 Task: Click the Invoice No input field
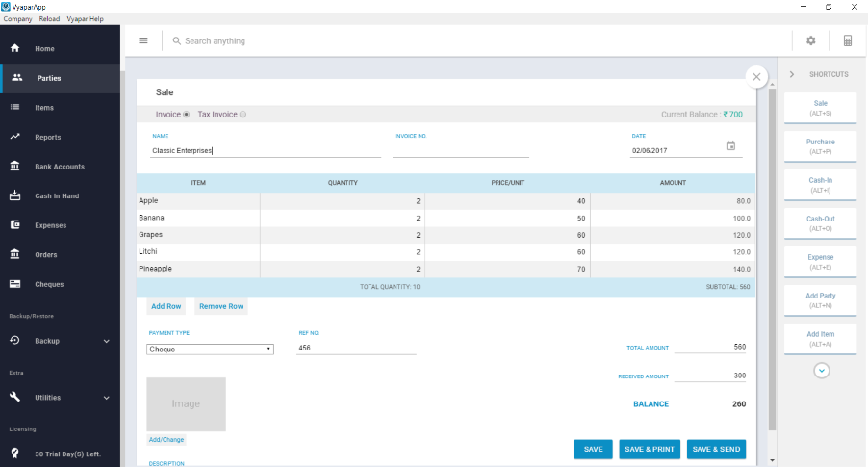point(460,150)
